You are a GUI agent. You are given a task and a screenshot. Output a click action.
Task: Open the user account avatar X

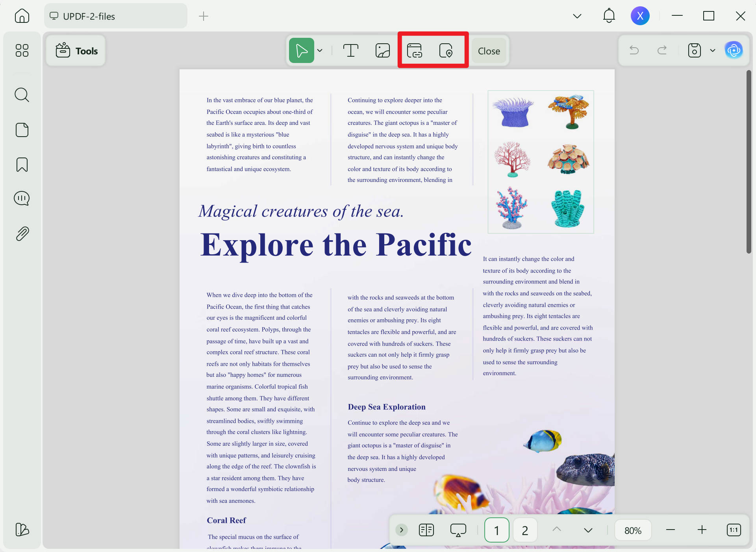[640, 16]
